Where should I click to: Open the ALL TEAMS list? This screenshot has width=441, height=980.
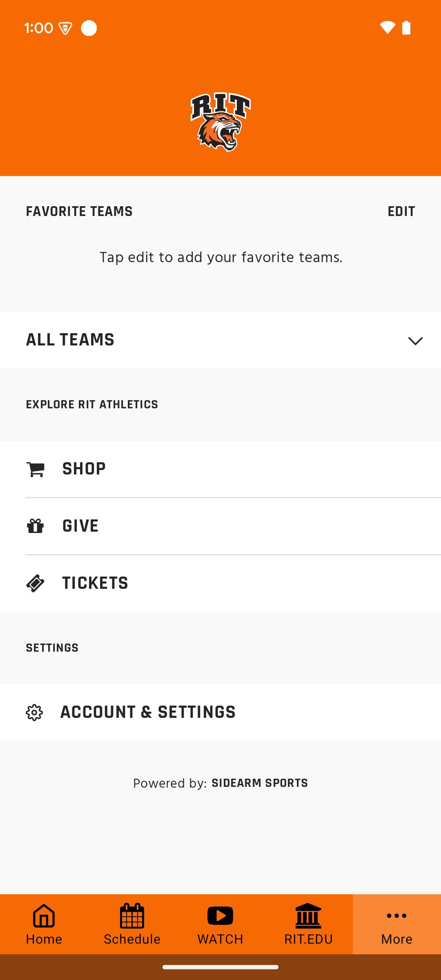coord(220,340)
